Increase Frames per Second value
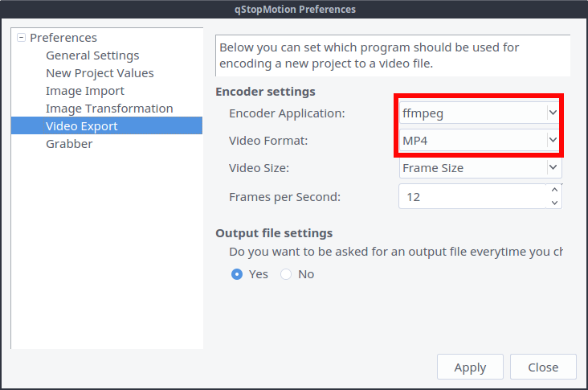 554,190
